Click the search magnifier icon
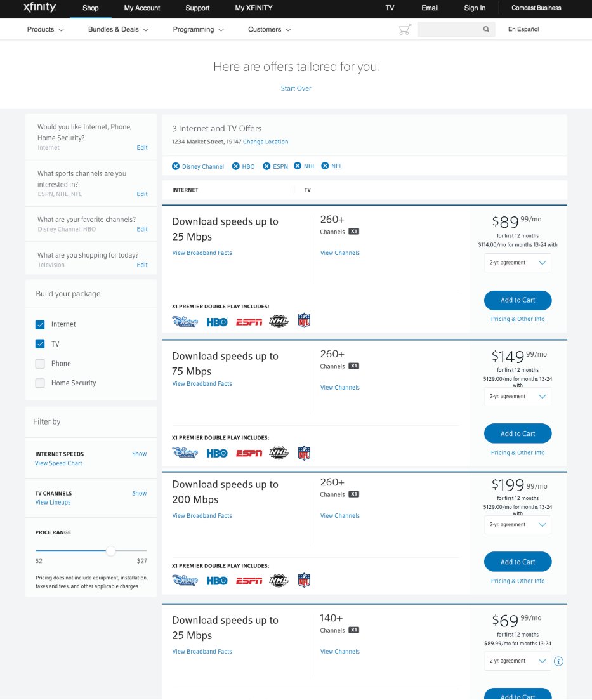 (x=486, y=29)
